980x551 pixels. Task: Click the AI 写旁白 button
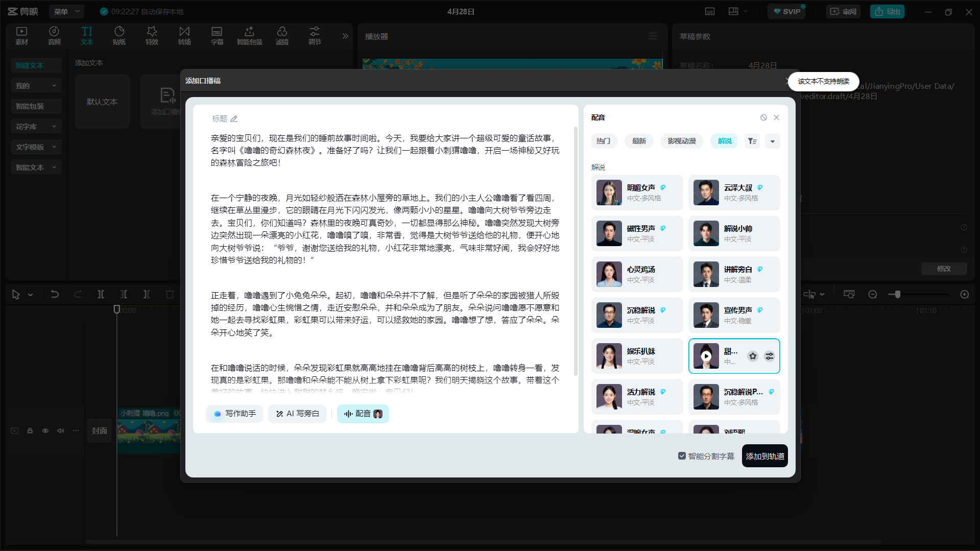[297, 414]
